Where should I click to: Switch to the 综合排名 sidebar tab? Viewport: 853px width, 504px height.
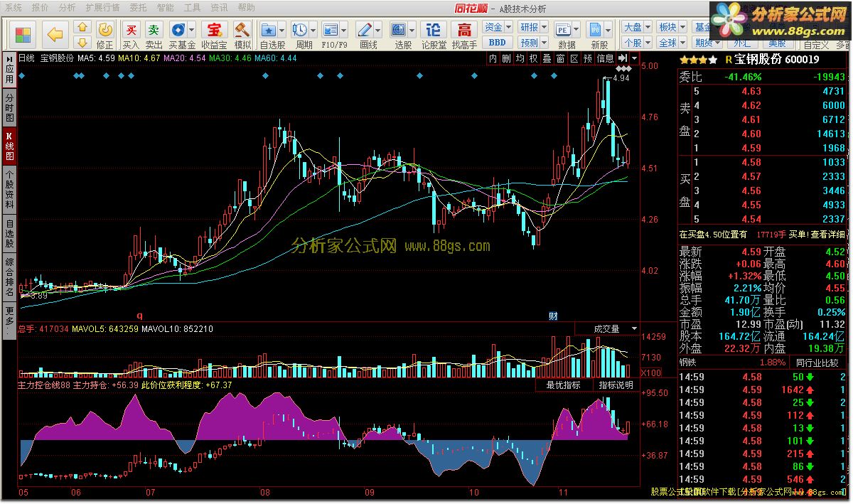point(9,277)
